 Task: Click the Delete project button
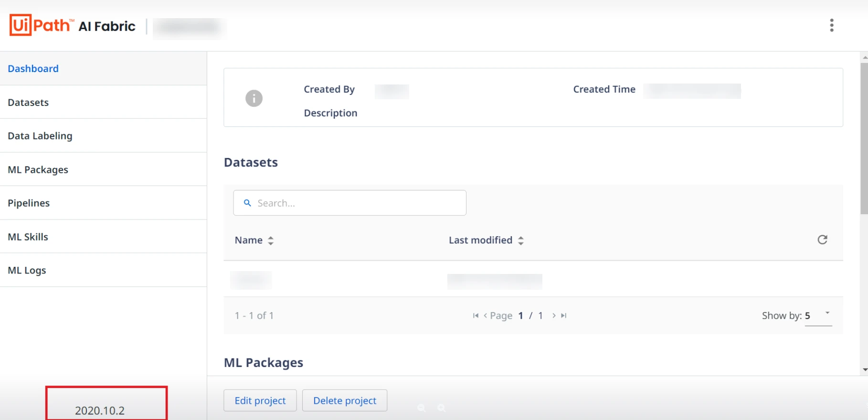click(x=345, y=400)
